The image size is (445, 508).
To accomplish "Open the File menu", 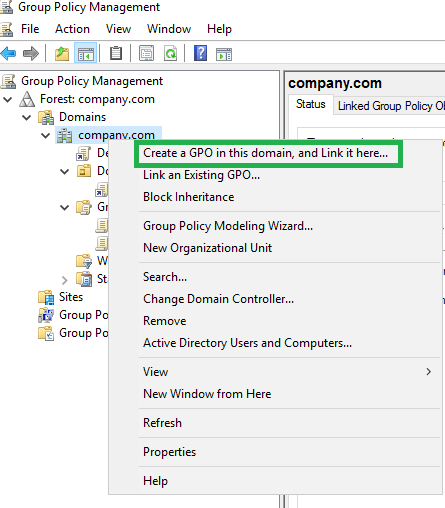I will (30, 29).
